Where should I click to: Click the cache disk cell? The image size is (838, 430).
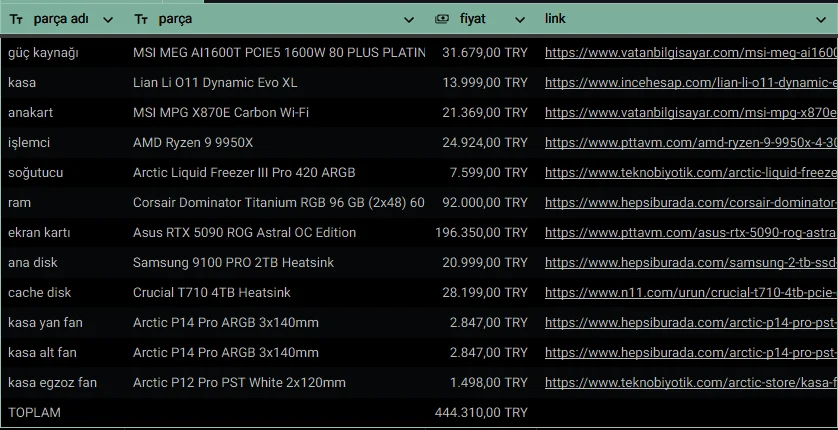click(64, 292)
